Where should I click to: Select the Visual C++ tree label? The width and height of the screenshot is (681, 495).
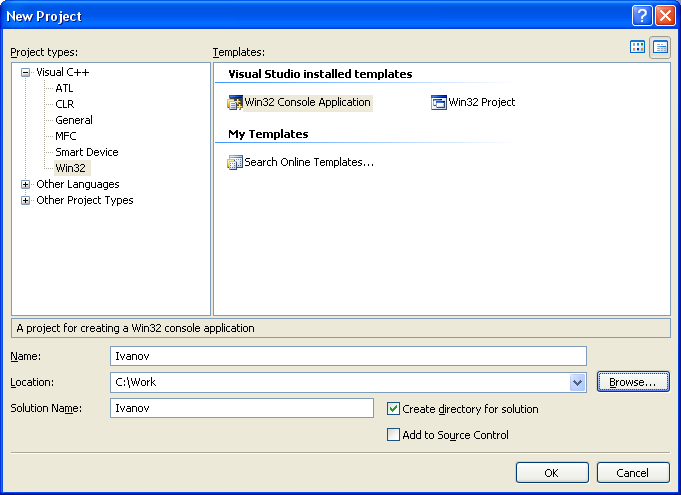tap(63, 73)
